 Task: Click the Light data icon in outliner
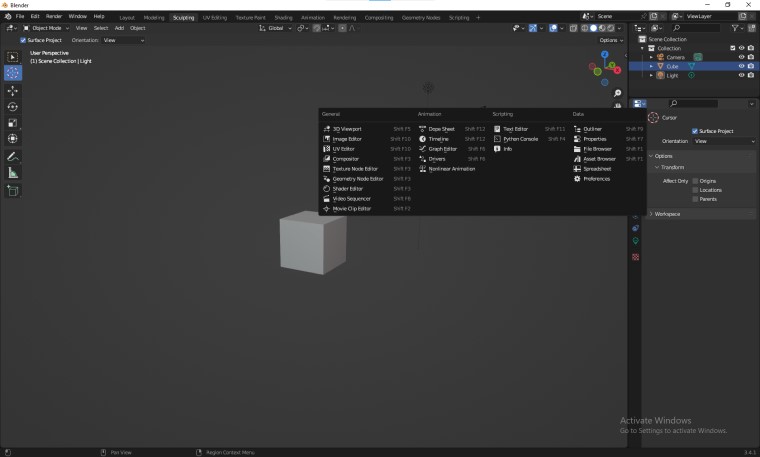(691, 76)
